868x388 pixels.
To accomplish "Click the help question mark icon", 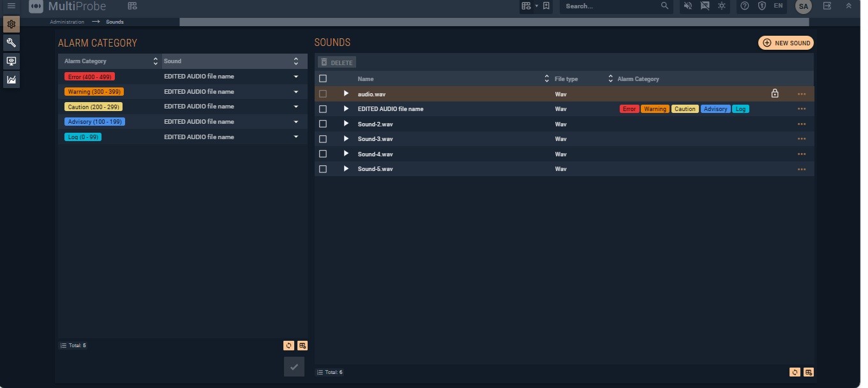I will tap(744, 6).
